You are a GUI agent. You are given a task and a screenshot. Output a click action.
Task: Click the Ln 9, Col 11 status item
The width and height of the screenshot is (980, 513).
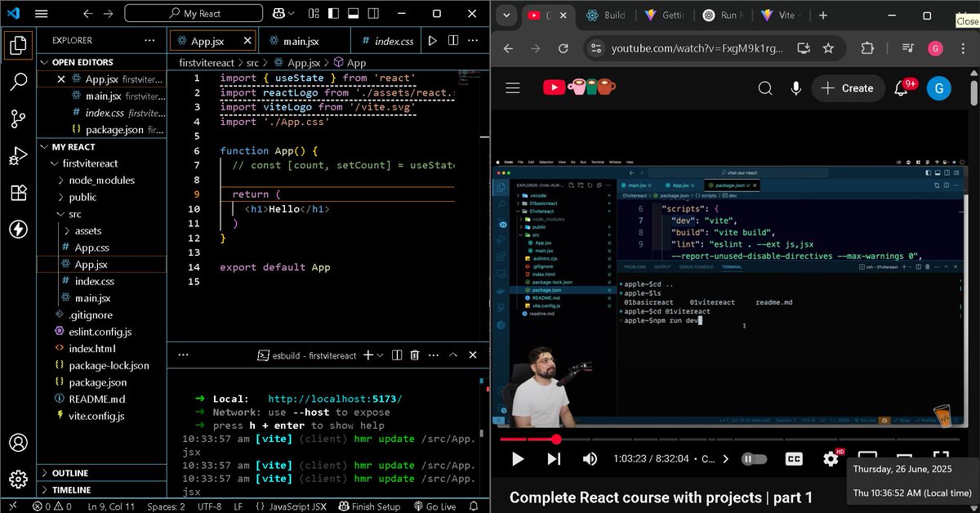coord(110,506)
